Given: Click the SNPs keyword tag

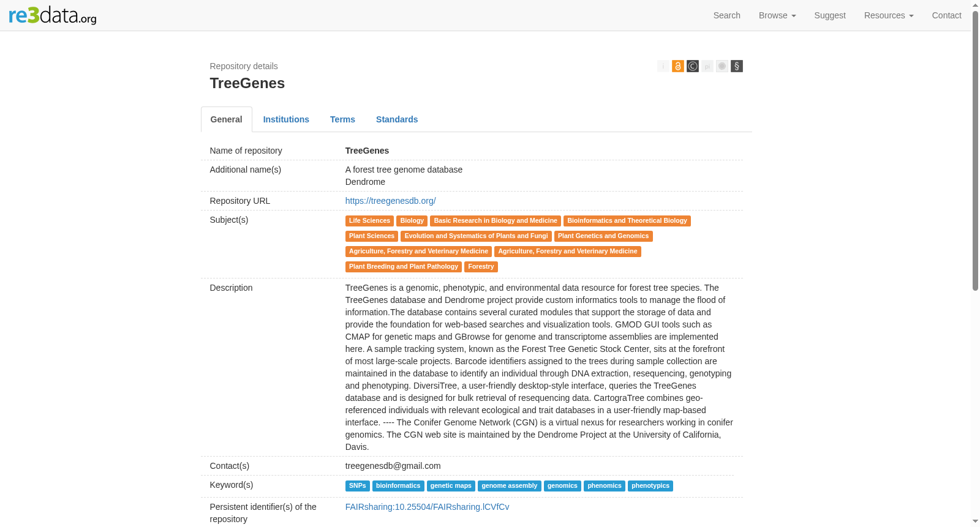Looking at the screenshot, I should 358,486.
